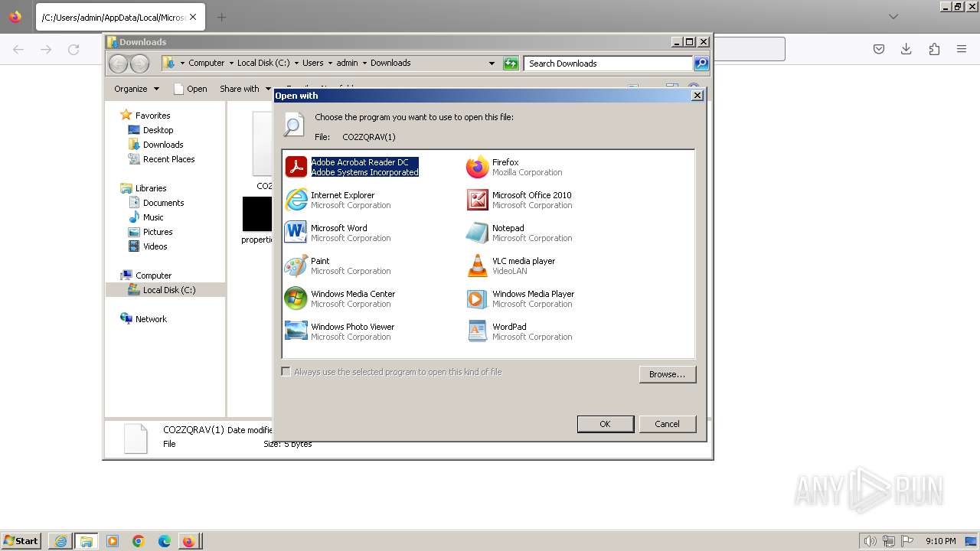Screen dimensions: 980x551
Task: Open a new Firefox tab with the plus button
Action: [221, 17]
